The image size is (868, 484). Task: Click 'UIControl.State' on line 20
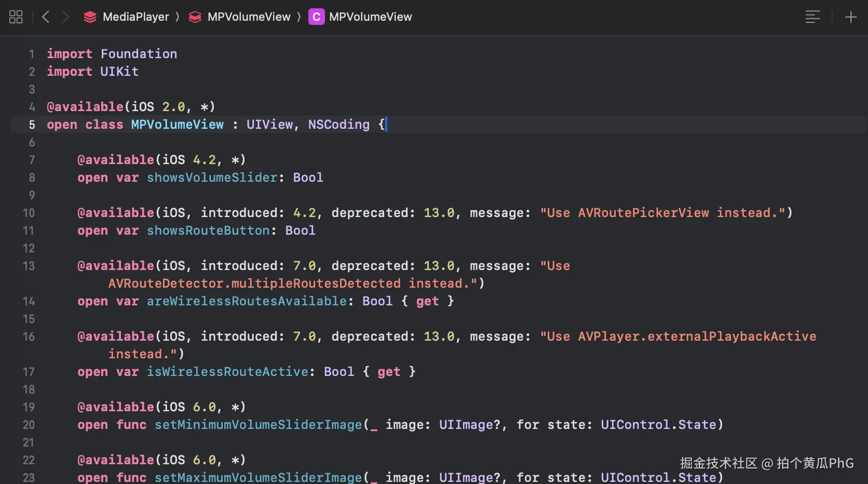point(658,425)
